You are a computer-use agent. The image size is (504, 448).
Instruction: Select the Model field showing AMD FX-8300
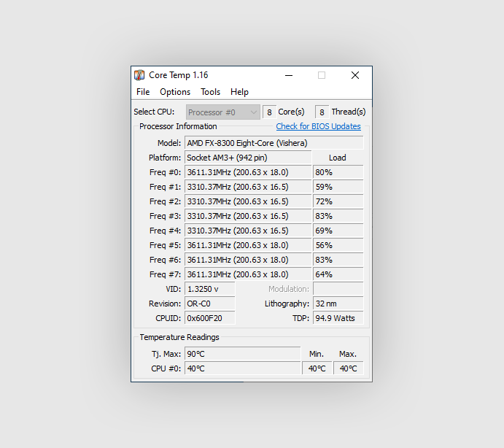[274, 143]
